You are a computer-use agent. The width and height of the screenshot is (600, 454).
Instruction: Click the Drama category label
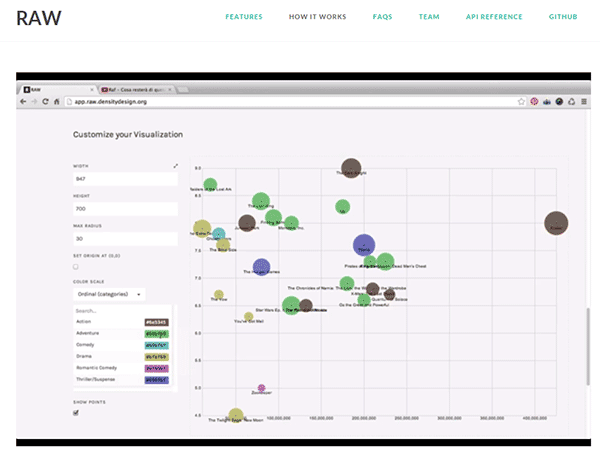[83, 356]
